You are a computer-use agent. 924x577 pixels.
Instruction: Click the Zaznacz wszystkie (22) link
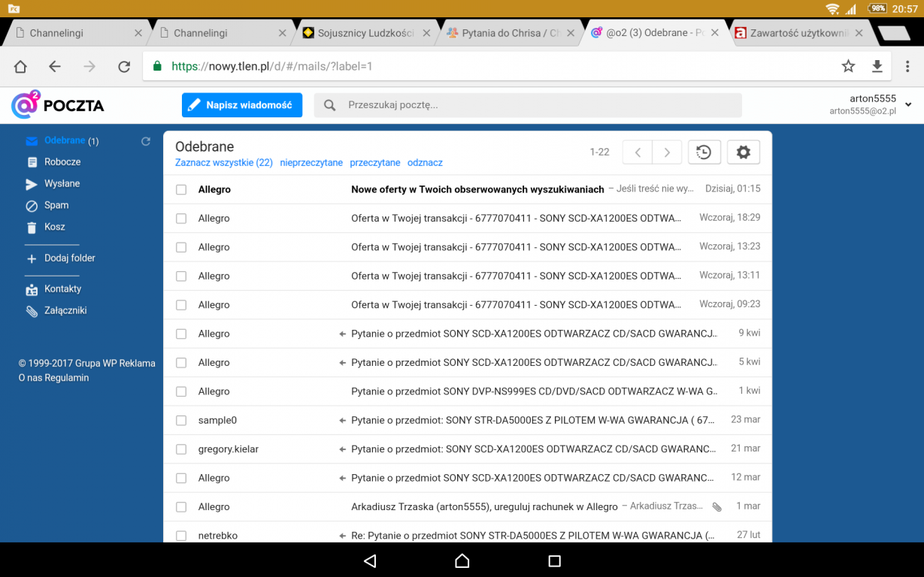point(224,162)
